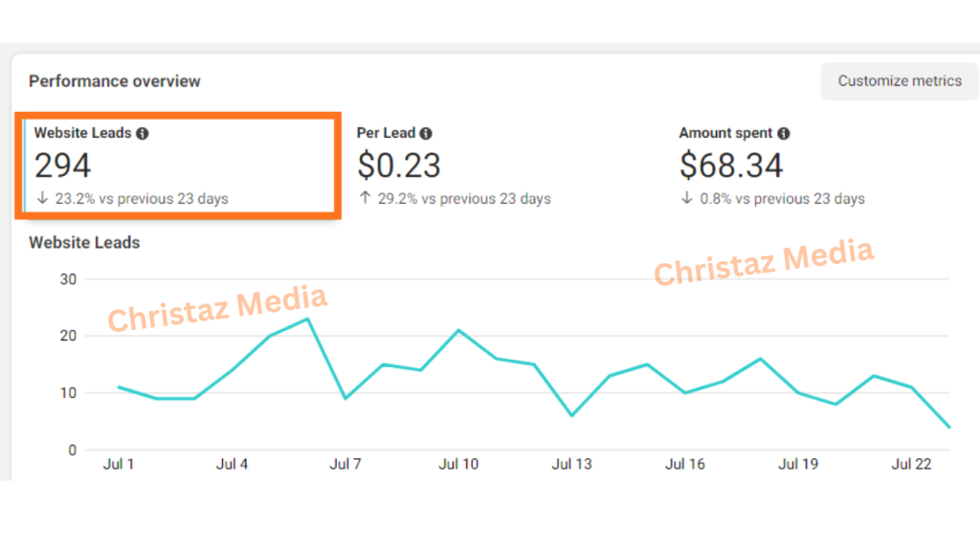Click the down arrow beside 23.2%
Screen dimensions: 980x551
(x=41, y=199)
